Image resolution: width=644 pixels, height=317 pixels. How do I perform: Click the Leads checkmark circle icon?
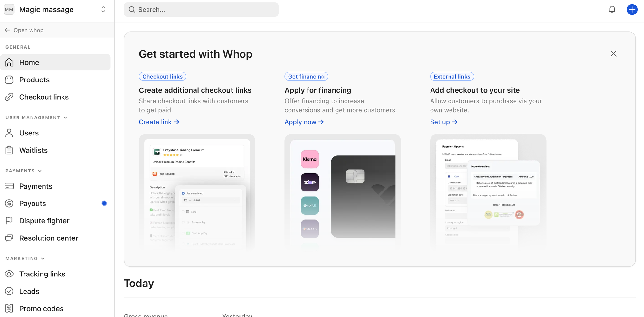coord(9,291)
